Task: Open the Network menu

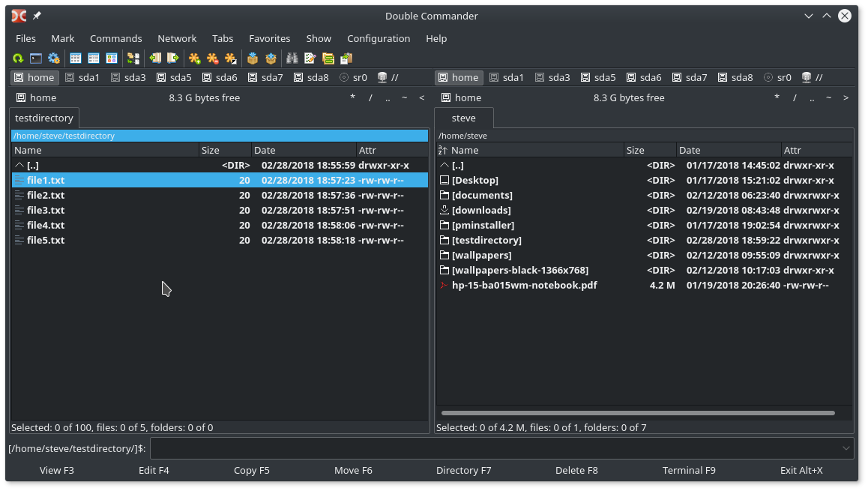Action: point(177,38)
